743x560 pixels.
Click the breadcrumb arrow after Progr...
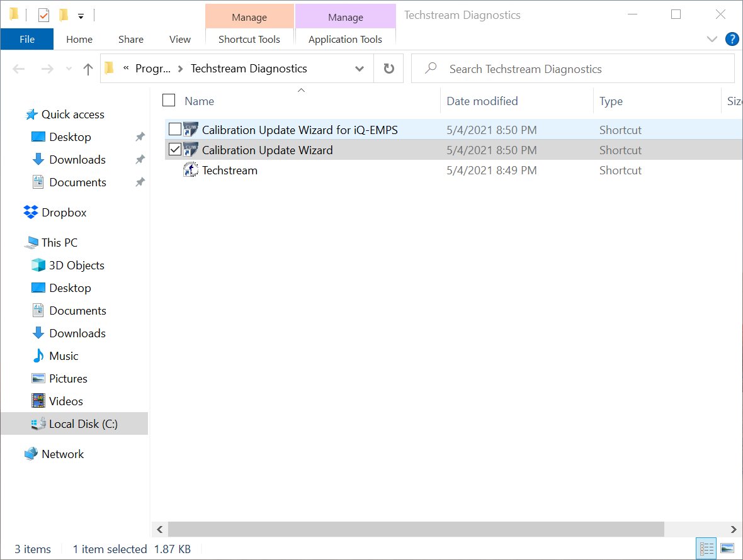pos(181,69)
